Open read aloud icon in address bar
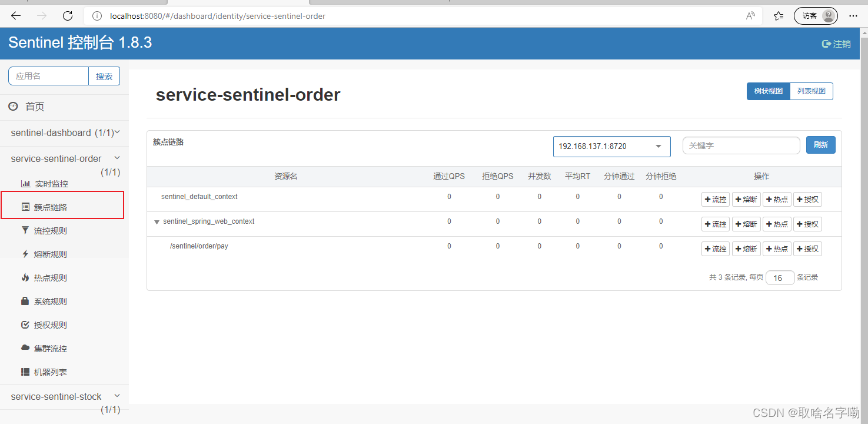Viewport: 868px width, 424px height. [750, 16]
